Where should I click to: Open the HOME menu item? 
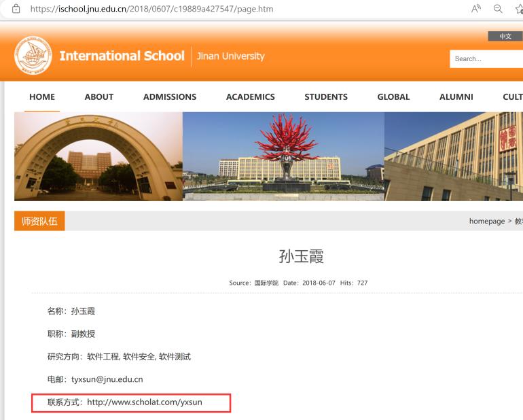(x=42, y=97)
